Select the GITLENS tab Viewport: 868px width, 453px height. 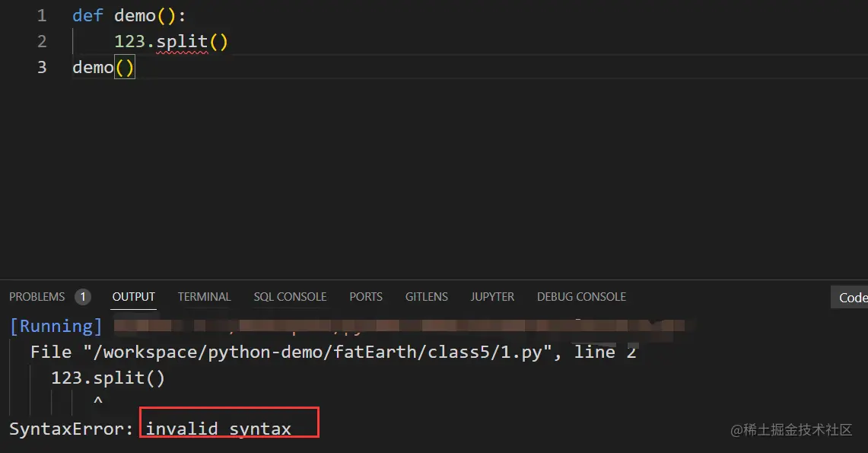(426, 297)
